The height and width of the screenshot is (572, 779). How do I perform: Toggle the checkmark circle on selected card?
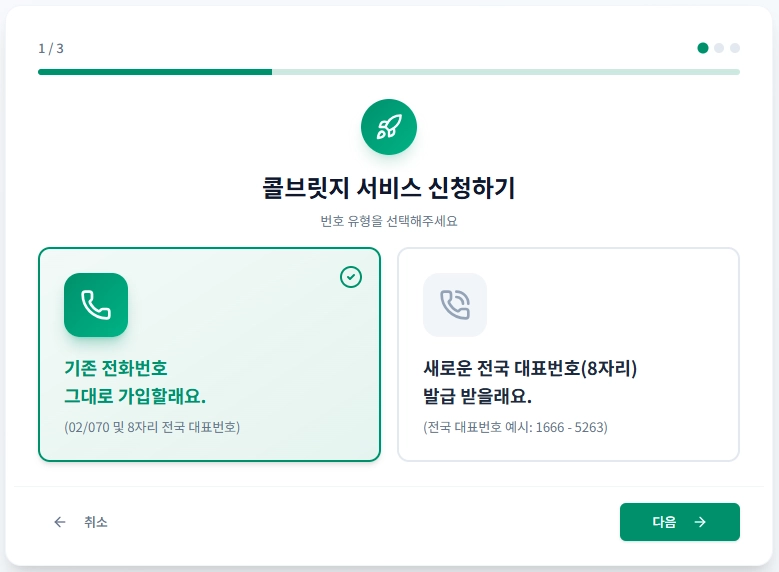click(351, 277)
